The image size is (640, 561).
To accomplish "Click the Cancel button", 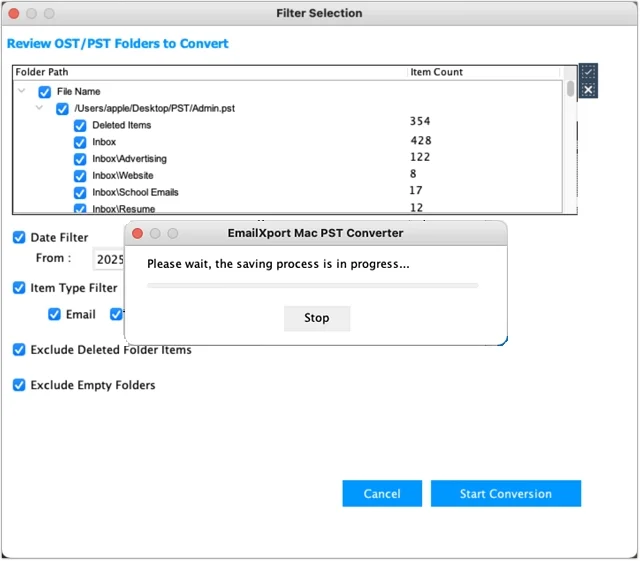I will 382,494.
